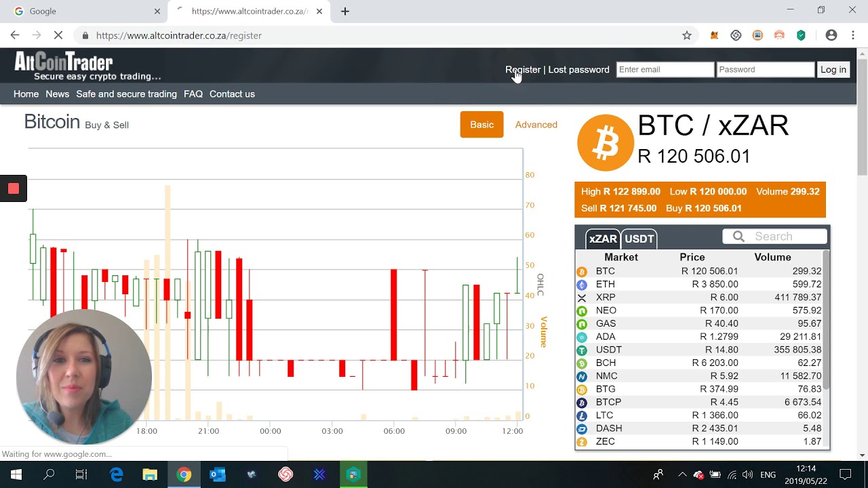Click the ZEC coin icon in market list

(x=582, y=442)
